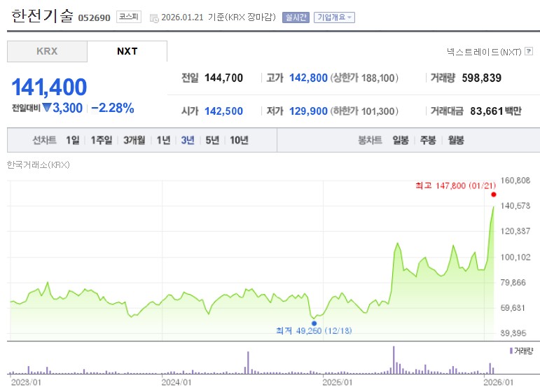
Task: Click the 넥스트레이드(NXT) label
Action: click(x=484, y=52)
